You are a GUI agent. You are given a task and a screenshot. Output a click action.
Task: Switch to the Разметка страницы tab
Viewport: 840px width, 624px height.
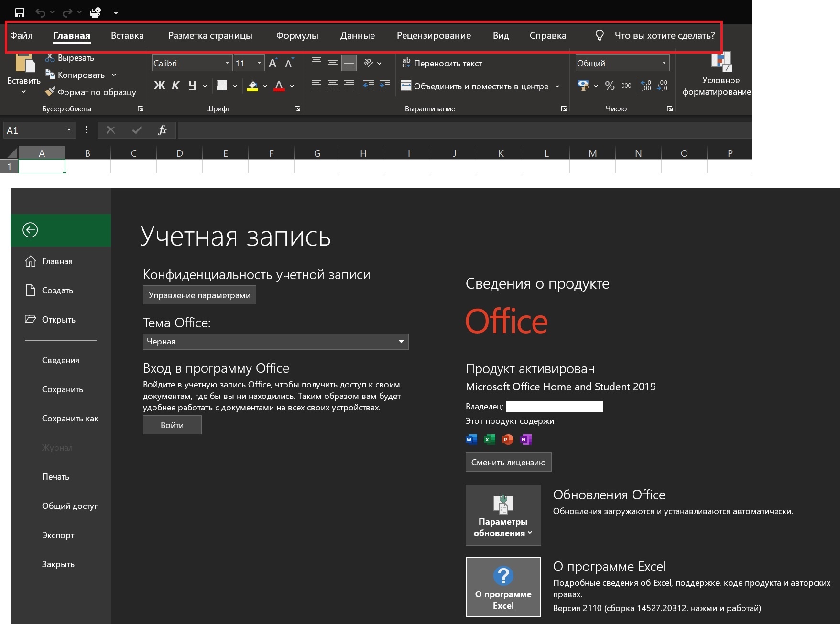(210, 35)
